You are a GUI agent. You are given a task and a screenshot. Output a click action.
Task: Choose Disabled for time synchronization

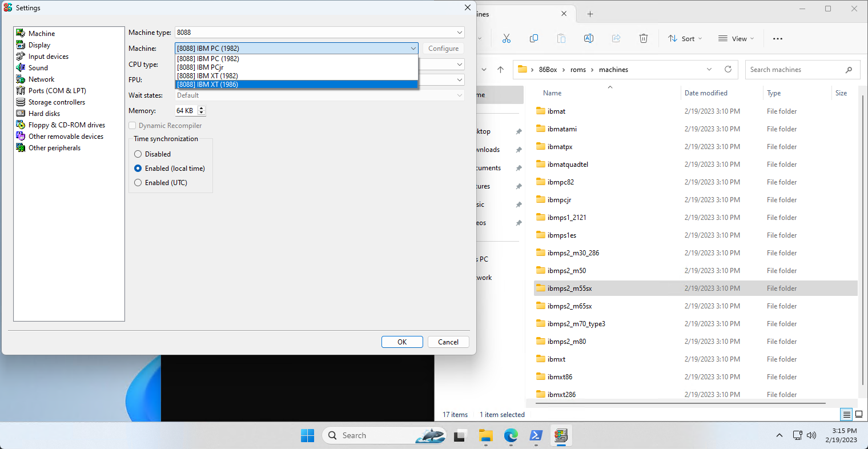[x=138, y=154]
